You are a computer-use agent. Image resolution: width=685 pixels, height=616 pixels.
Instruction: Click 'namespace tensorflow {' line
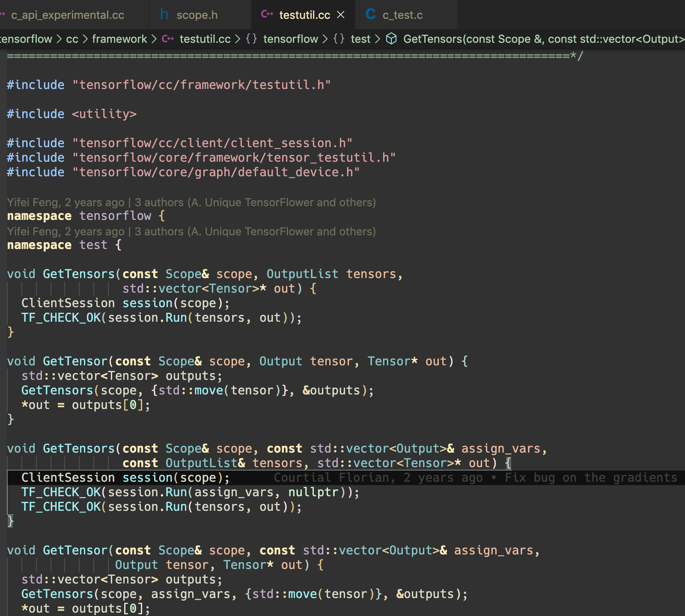point(86,216)
